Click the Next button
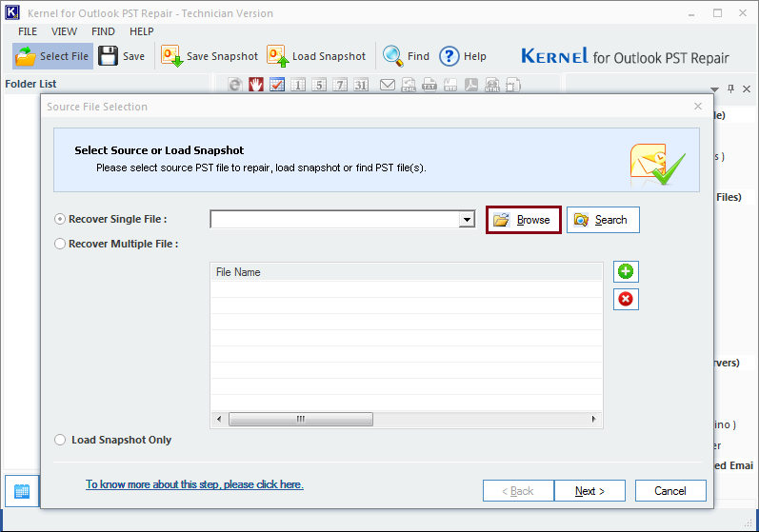759x532 pixels. click(589, 491)
